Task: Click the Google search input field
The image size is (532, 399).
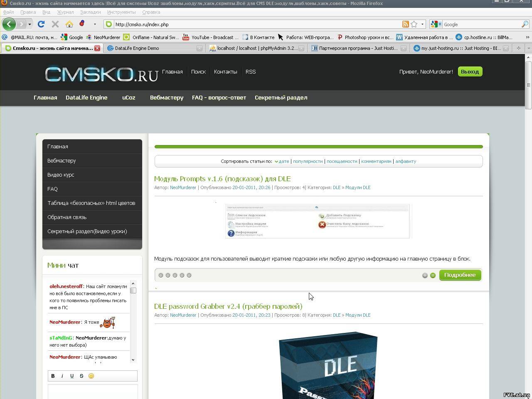Action: 481,24
